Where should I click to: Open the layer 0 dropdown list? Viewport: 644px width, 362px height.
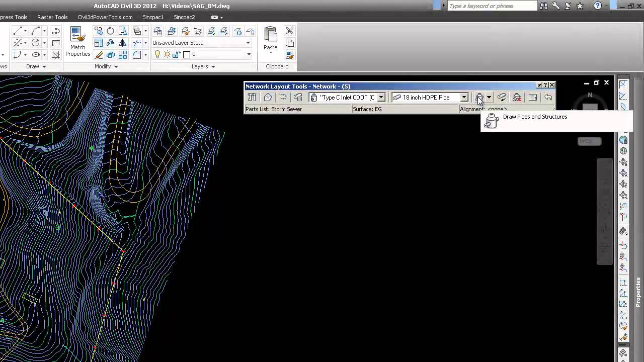click(x=248, y=54)
